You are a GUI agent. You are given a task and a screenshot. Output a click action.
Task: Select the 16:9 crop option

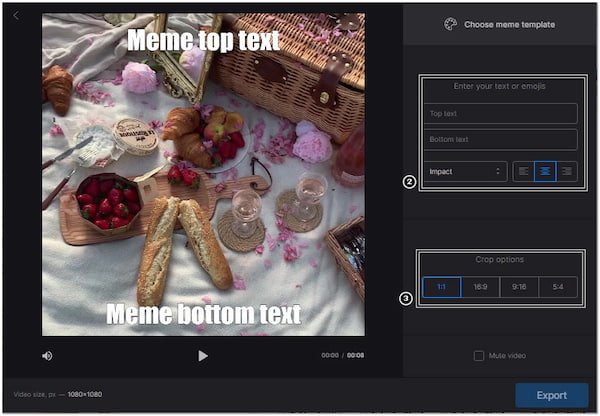click(480, 287)
